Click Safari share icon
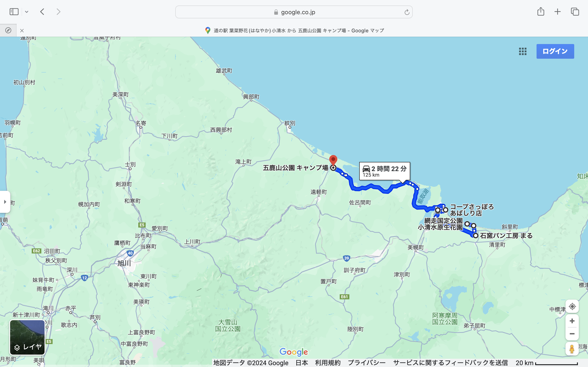Screen dimensions: 588x367 [x=541, y=12]
